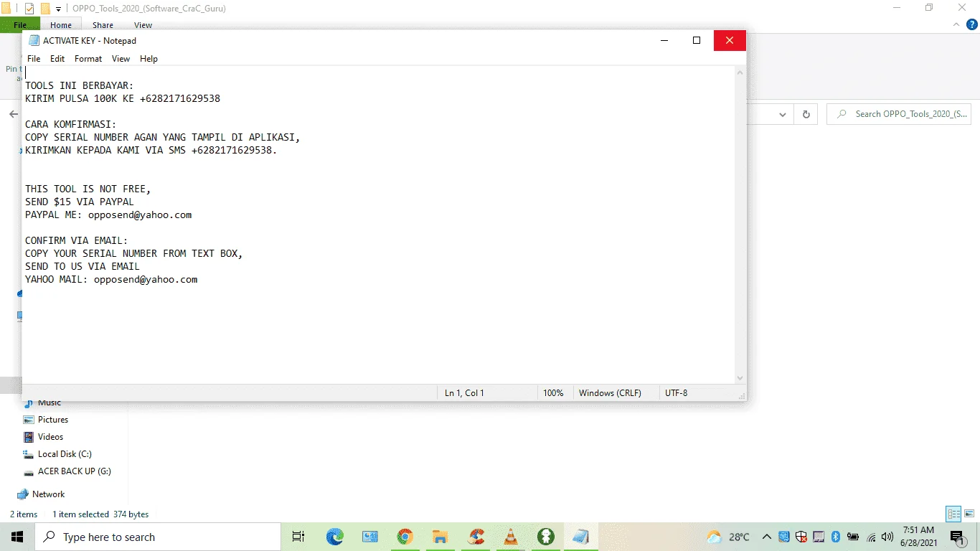Click the volume speaker tray icon
Image resolution: width=980 pixels, height=551 pixels.
(888, 537)
